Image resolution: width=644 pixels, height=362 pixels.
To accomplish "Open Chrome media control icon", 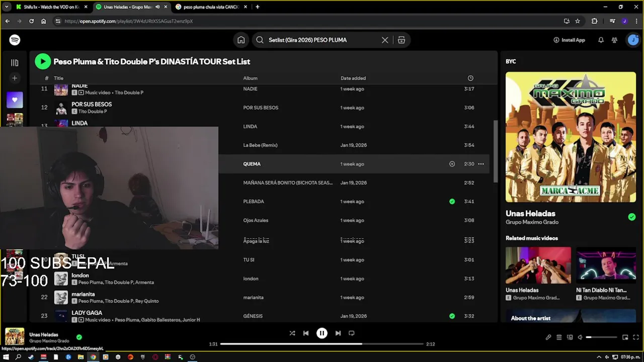I will pyautogui.click(x=612, y=21).
